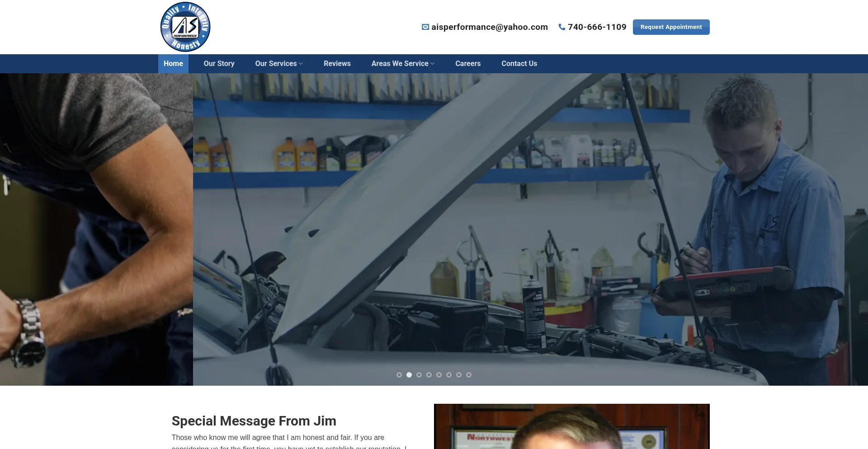The image size is (868, 449).
Task: Click the envelope email icon
Action: 425,27
